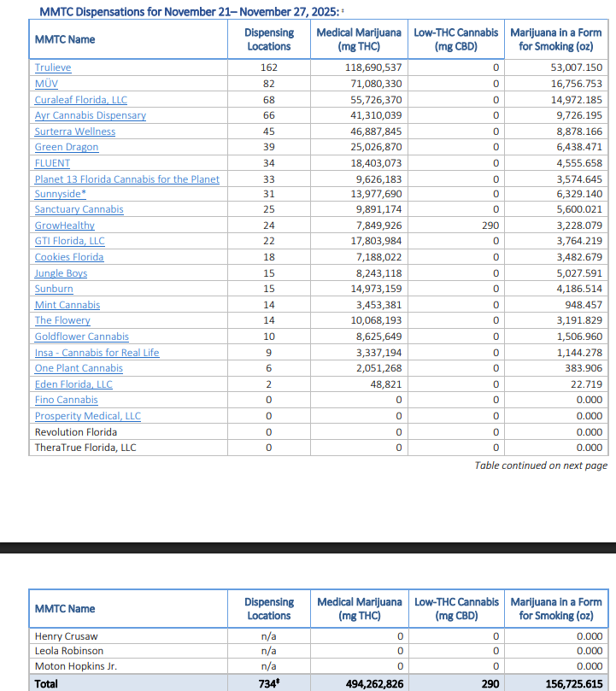Open the Sanctuary Cannabis link
This screenshot has height=691, width=616.
tap(79, 209)
